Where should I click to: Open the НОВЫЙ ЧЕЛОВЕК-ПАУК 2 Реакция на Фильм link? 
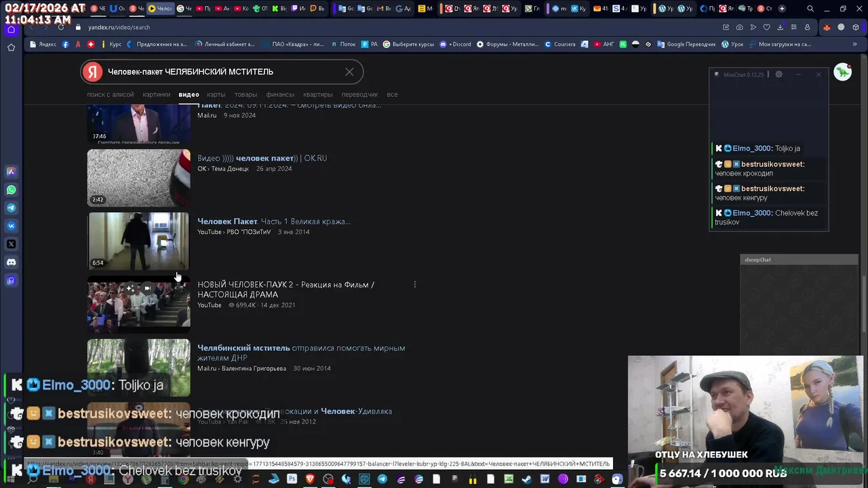pos(285,289)
